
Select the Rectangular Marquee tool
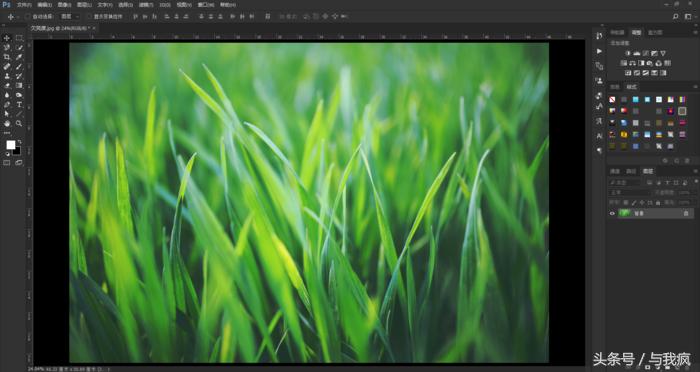point(19,38)
